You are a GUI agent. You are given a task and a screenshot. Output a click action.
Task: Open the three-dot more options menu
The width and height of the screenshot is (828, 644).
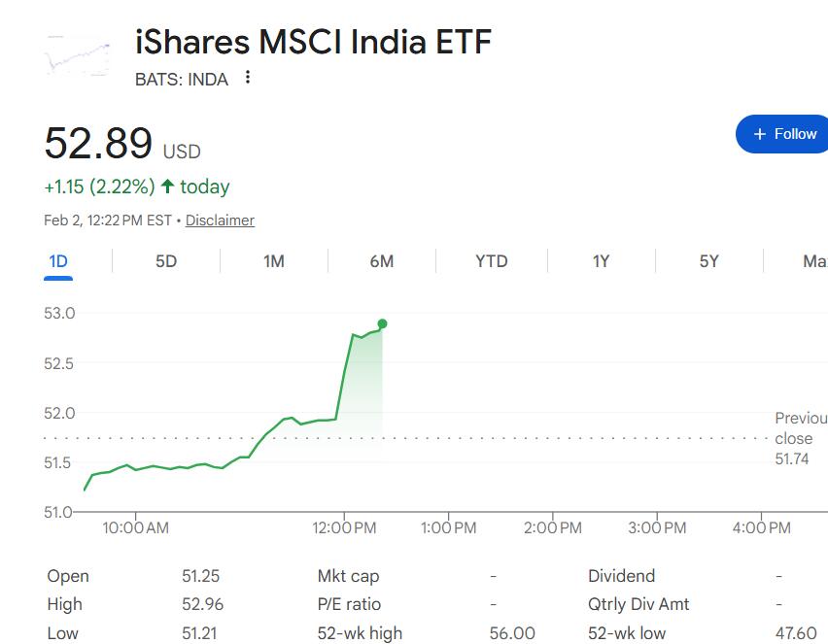coord(248,78)
